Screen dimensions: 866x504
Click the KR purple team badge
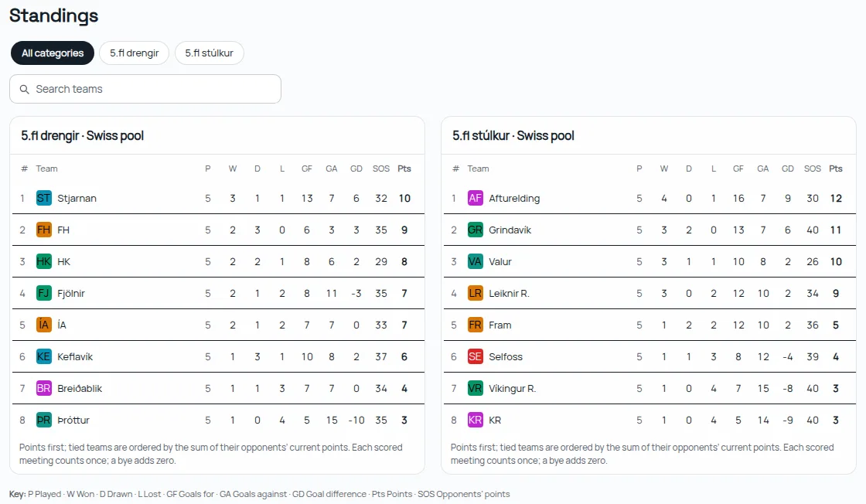(475, 420)
